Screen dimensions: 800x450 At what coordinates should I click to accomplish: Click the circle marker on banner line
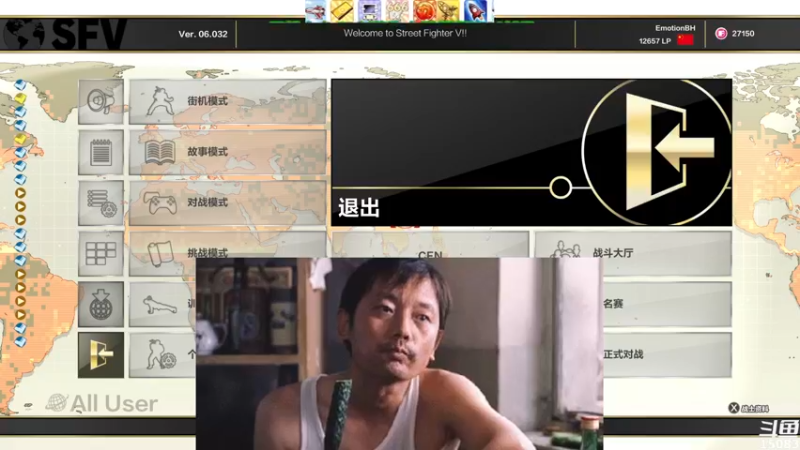point(561,188)
